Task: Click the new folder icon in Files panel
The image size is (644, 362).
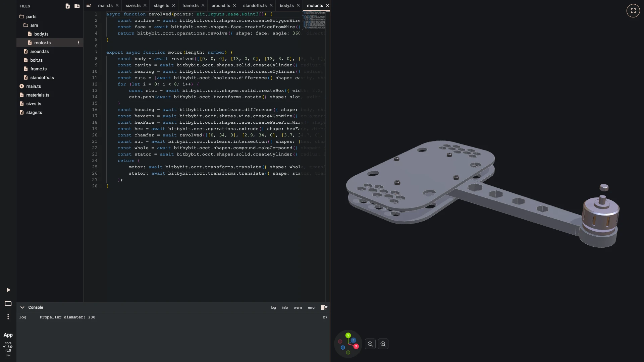Action: [77, 6]
